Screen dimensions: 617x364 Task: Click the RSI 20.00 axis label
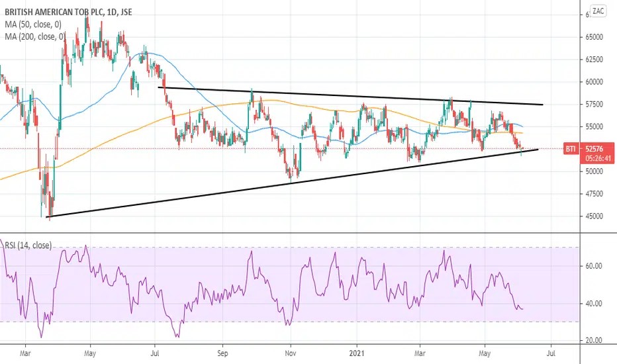(x=594, y=340)
